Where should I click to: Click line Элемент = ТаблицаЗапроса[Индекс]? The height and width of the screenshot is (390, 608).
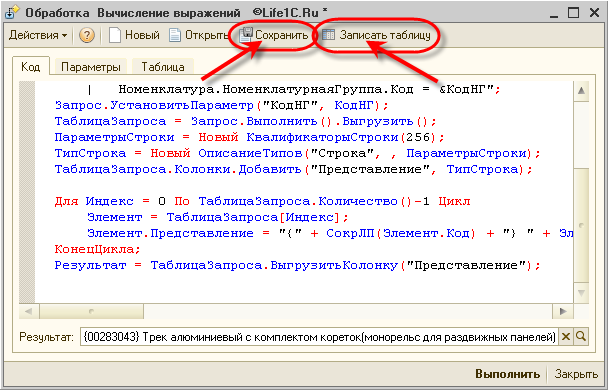click(x=218, y=217)
